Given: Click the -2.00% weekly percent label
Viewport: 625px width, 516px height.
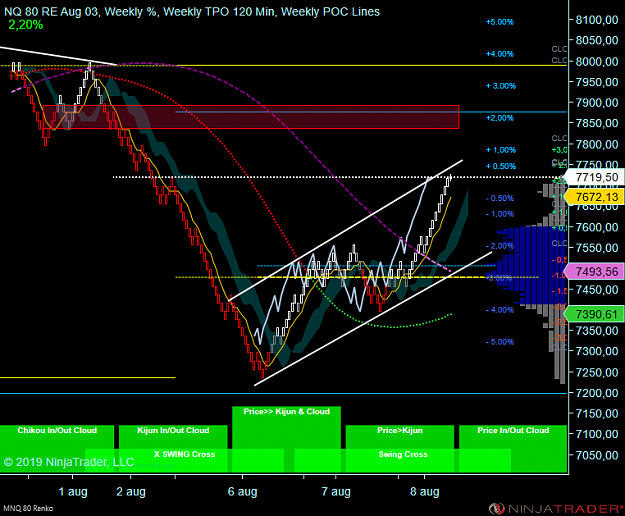Looking at the screenshot, I should click(x=500, y=246).
